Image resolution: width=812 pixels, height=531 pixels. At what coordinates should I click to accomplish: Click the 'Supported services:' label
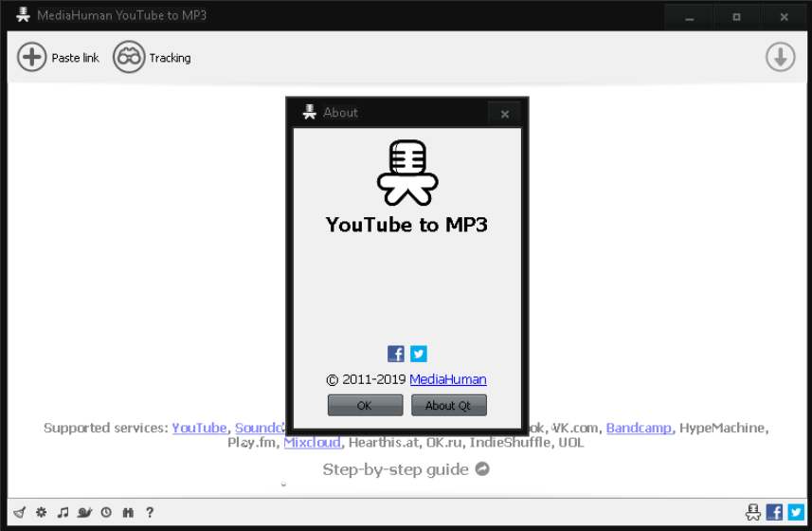click(105, 428)
